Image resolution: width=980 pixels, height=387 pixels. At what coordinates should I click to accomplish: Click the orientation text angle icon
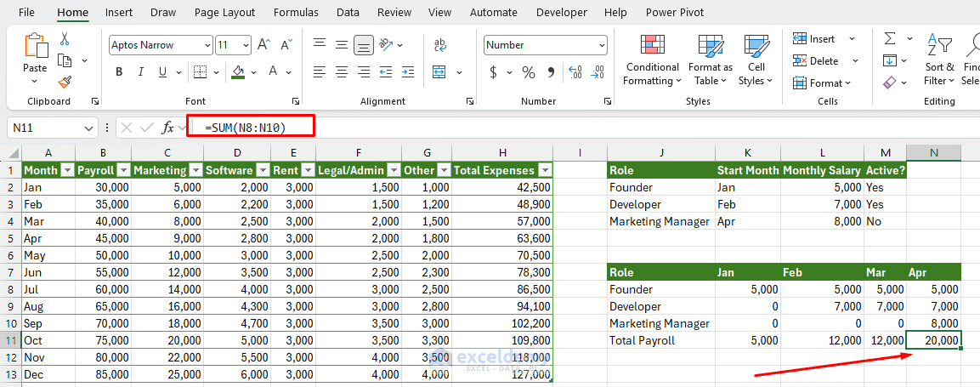pos(386,44)
